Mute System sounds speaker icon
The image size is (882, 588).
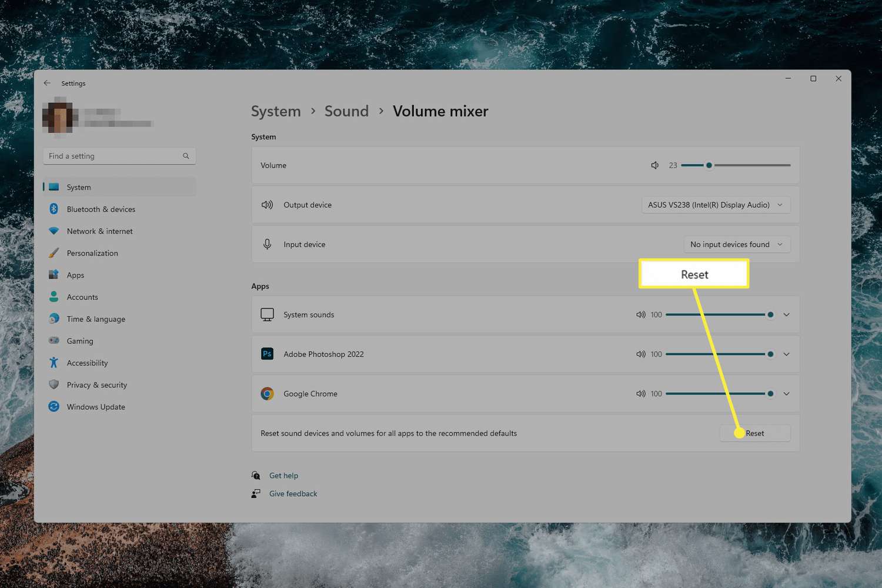(640, 315)
